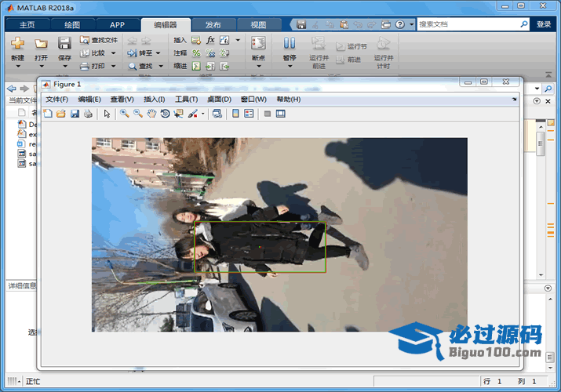The image size is (561, 392).
Task: Click the Print Figure icon
Action: [88, 114]
